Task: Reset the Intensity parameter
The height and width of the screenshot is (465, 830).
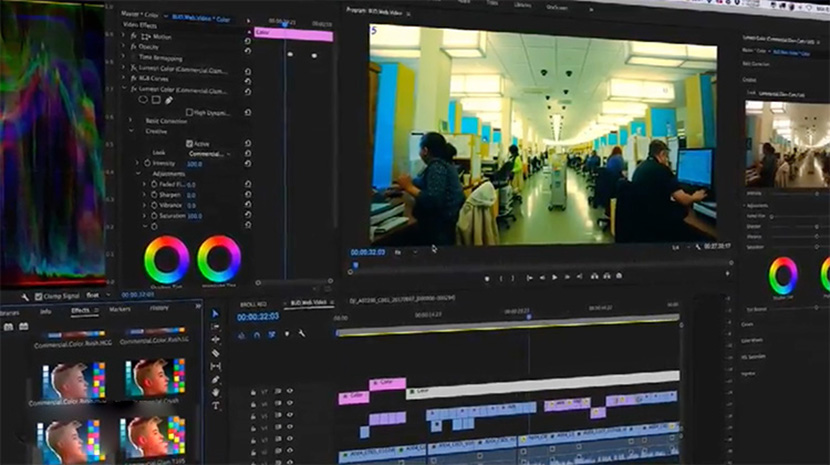Action: (x=247, y=164)
